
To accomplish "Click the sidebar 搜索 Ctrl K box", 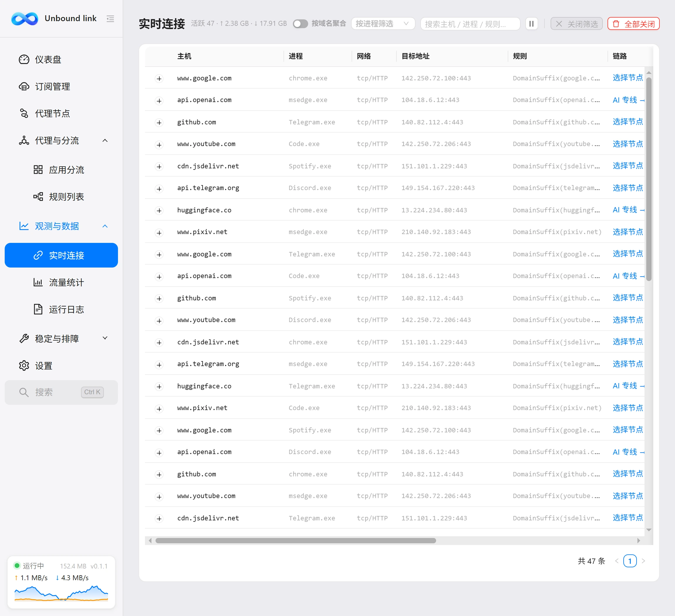I will pyautogui.click(x=61, y=392).
